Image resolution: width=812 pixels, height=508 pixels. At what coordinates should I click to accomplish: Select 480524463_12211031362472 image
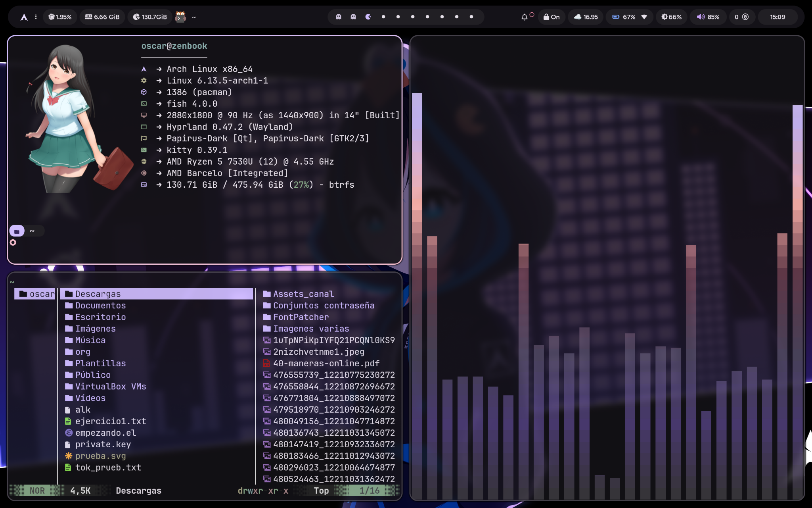pos(329,479)
